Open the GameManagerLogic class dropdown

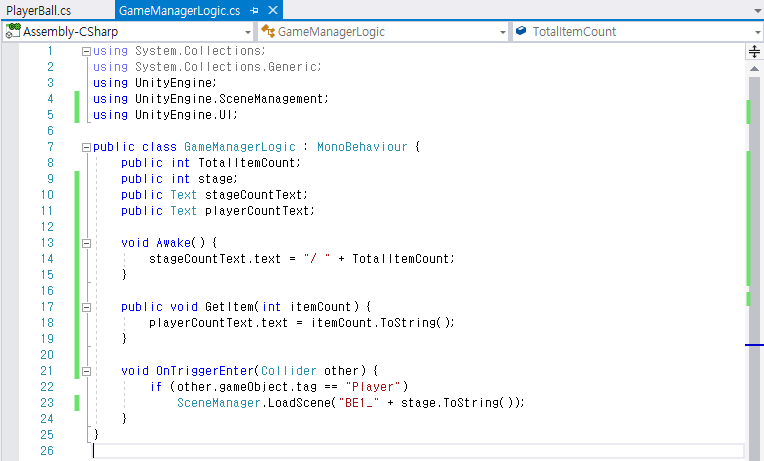502,32
